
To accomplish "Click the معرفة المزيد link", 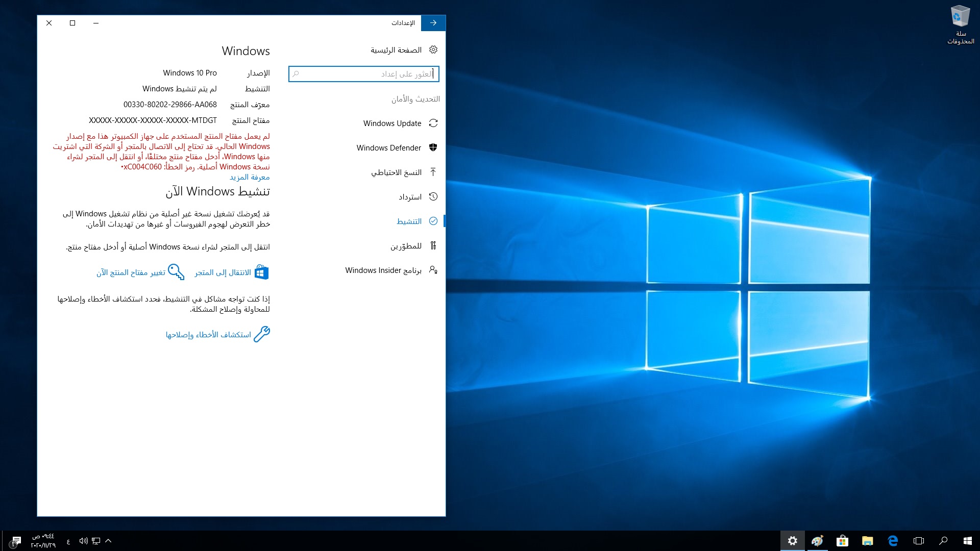I will (x=250, y=177).
